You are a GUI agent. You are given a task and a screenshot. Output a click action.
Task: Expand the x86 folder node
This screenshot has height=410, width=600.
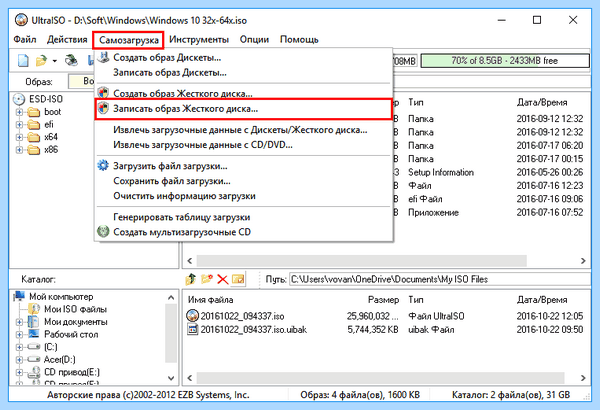[19, 150]
